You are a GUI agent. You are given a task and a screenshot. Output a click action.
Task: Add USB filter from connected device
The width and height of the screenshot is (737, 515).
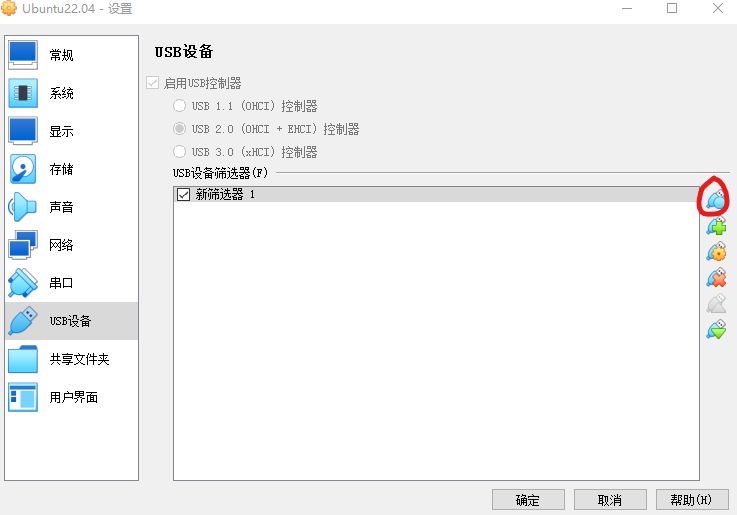[715, 226]
